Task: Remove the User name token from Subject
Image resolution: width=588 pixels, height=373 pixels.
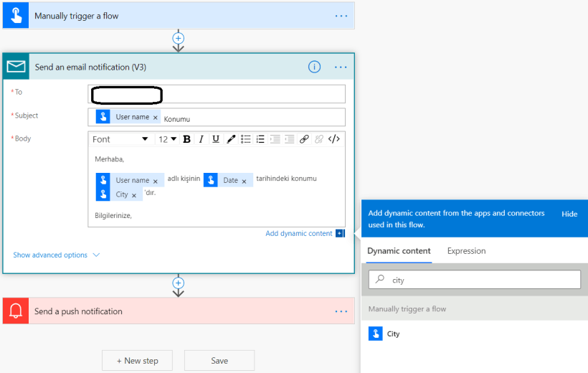Action: click(x=155, y=118)
